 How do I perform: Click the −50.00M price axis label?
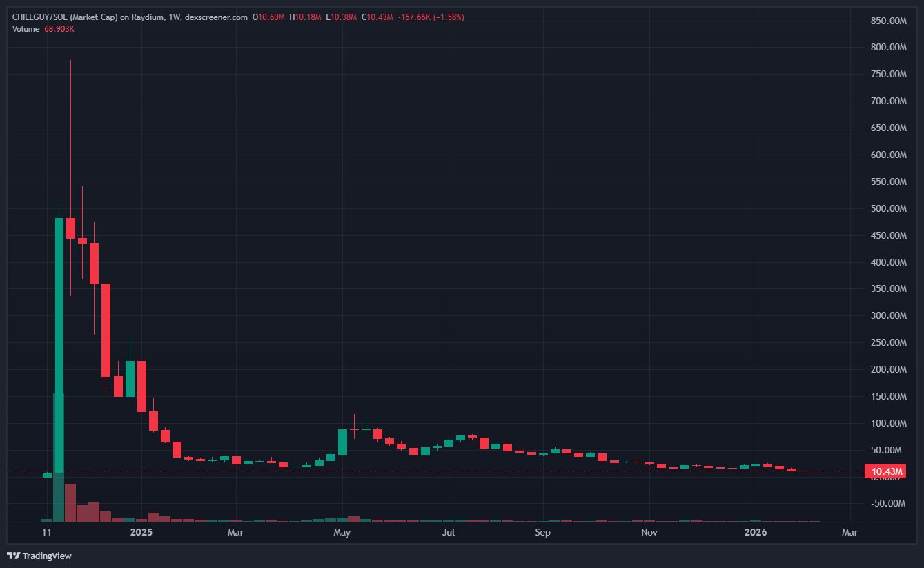click(887, 505)
